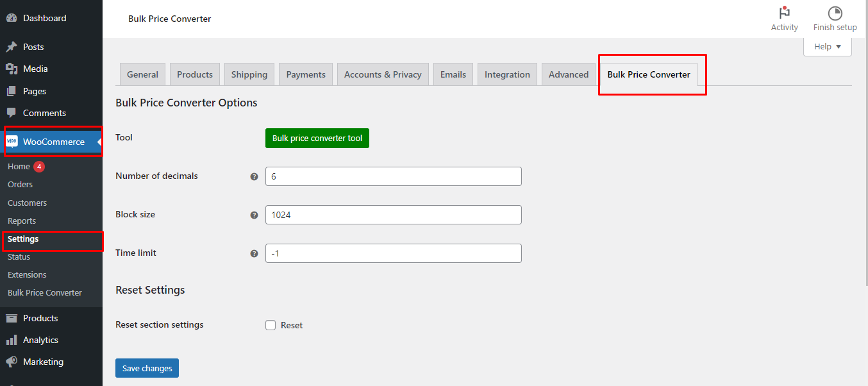Click the Comments speech bubble icon

pos(12,113)
